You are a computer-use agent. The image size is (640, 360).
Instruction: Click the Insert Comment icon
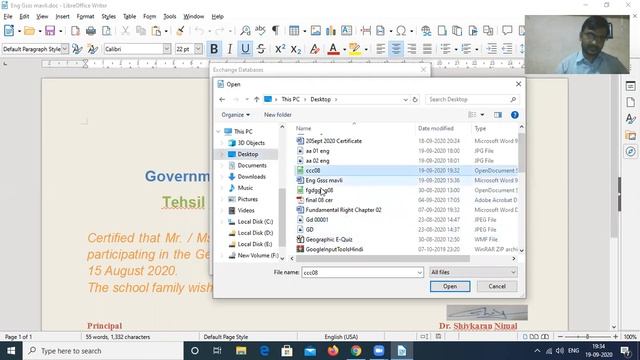coord(507,31)
